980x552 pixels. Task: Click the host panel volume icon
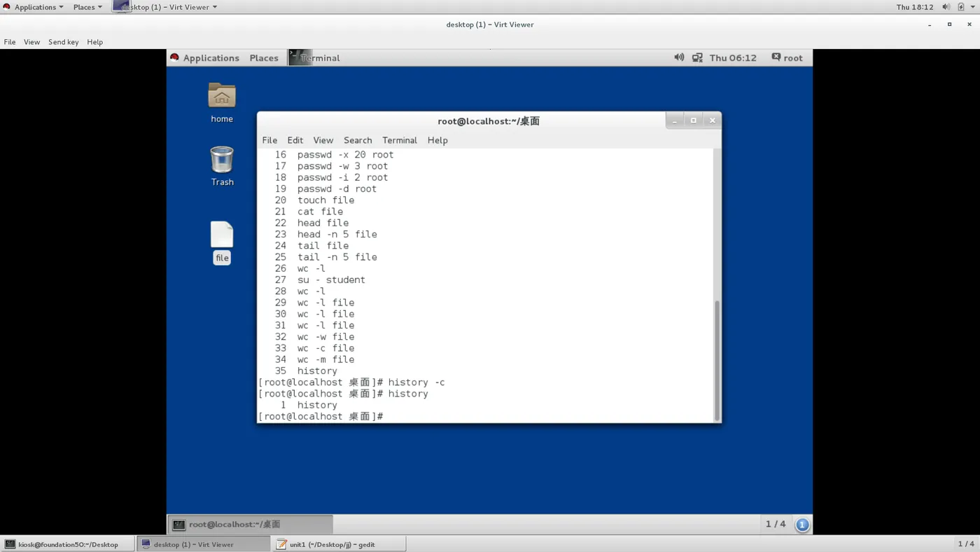click(946, 7)
